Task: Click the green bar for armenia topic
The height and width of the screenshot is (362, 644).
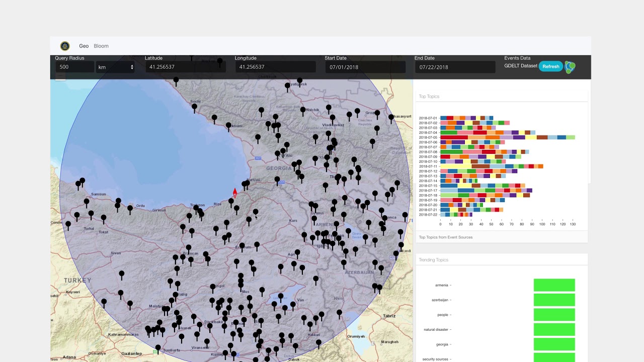Action: click(554, 285)
